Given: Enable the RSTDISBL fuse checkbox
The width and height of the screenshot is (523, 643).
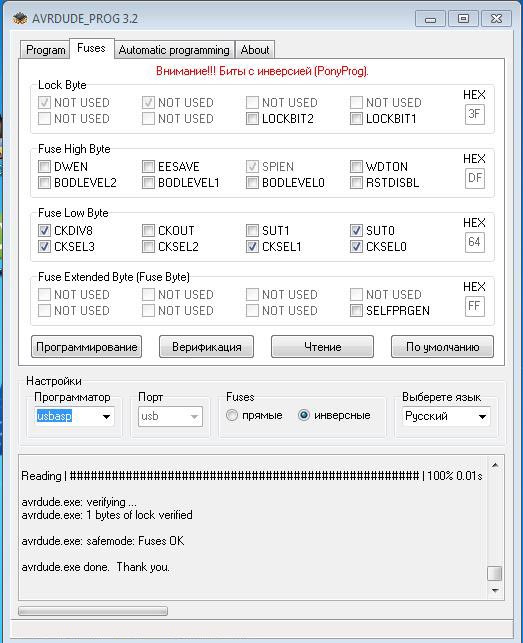Looking at the screenshot, I should (356, 182).
